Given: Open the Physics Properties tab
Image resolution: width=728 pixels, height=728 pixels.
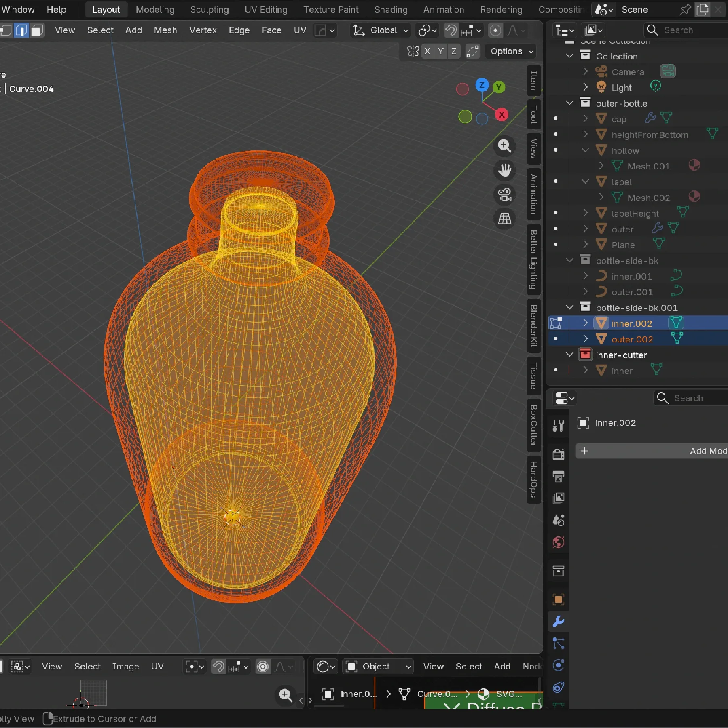Looking at the screenshot, I should click(559, 687).
